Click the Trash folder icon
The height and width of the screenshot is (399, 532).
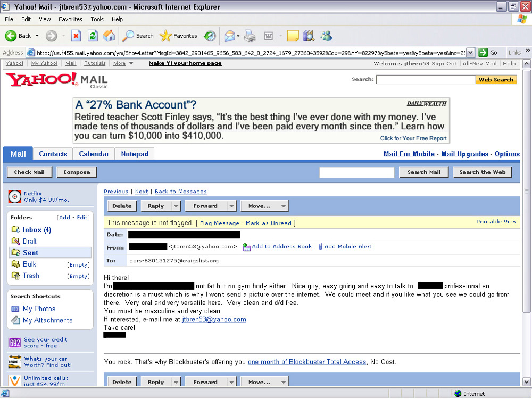[15, 276]
